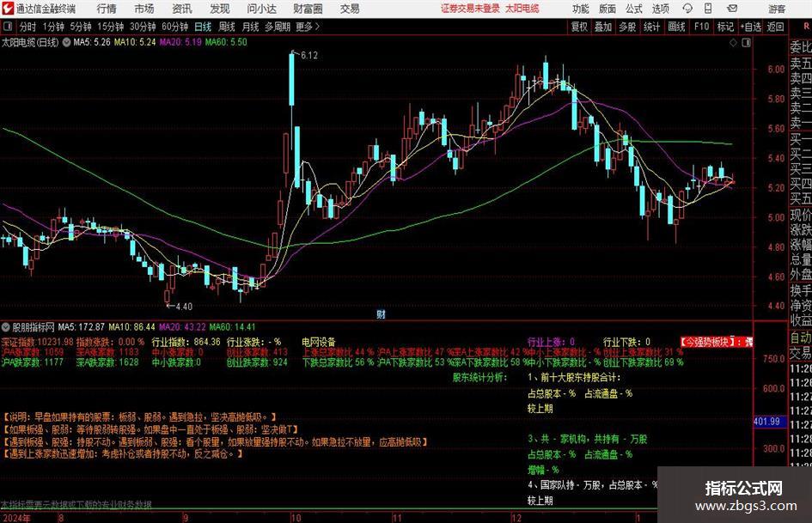Click the Tongdaxin red logo icon
Image resolution: width=812 pixels, height=523 pixels.
[x=8, y=9]
